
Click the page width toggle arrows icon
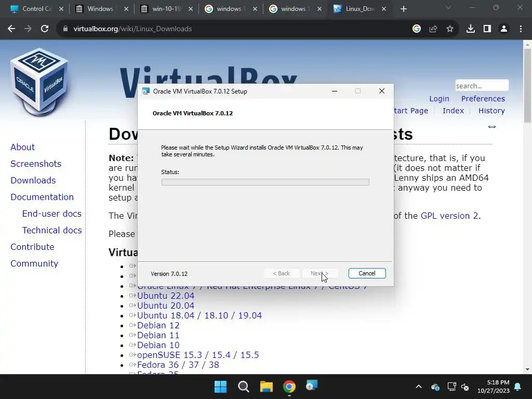pyautogui.click(x=492, y=127)
